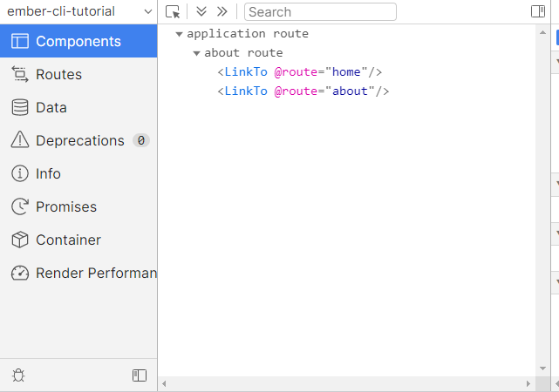
Task: Collapse the application route tree node
Action: [x=179, y=34]
